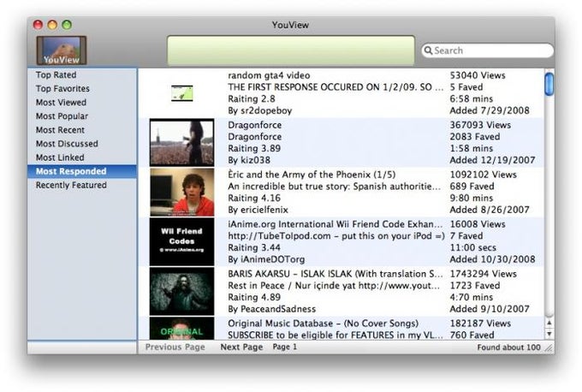The width and height of the screenshot is (582, 392).
Task: Click the 'Raiting 4.89' text
Action: point(254,297)
